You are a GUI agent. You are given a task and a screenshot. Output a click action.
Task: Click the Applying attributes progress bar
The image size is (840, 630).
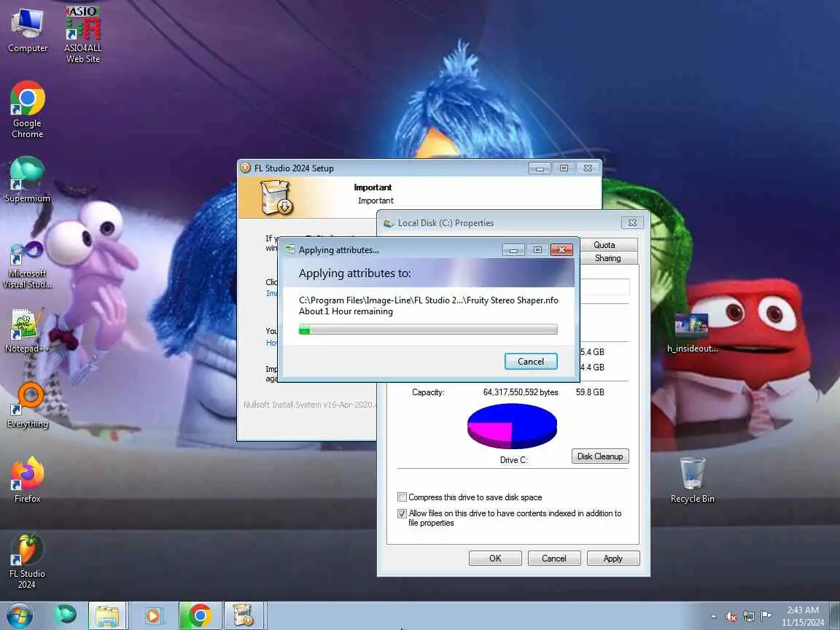click(x=428, y=330)
